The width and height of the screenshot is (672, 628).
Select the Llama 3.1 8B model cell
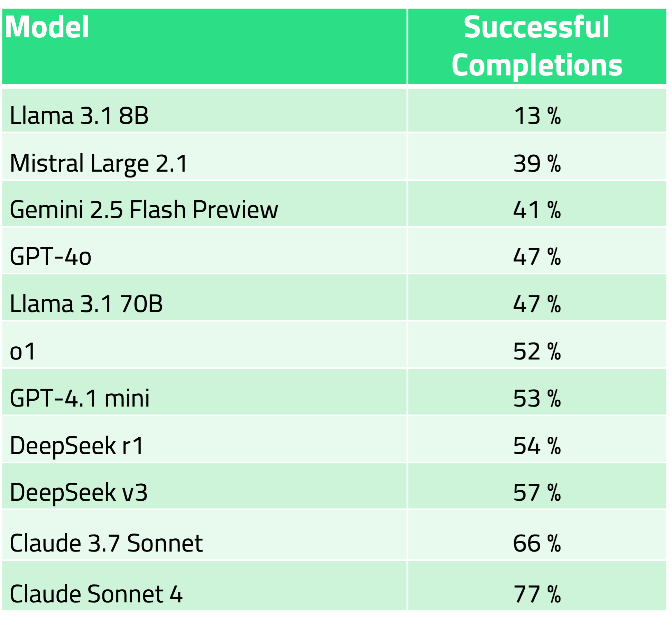pyautogui.click(x=79, y=116)
